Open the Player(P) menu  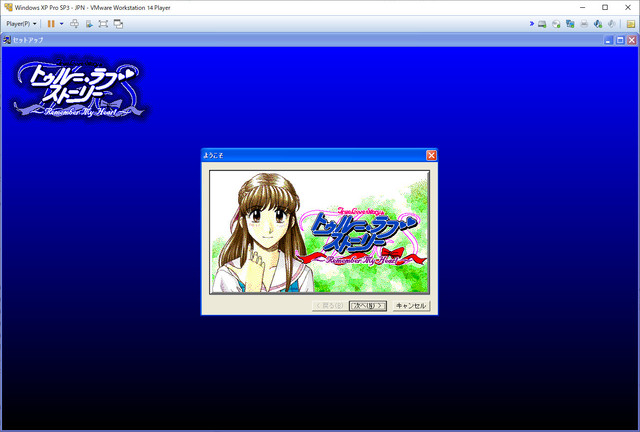click(21, 24)
